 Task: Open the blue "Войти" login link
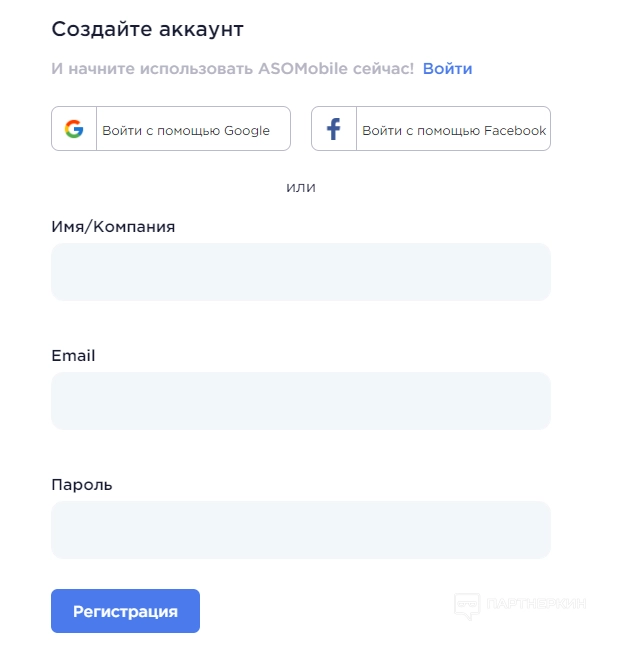point(447,68)
